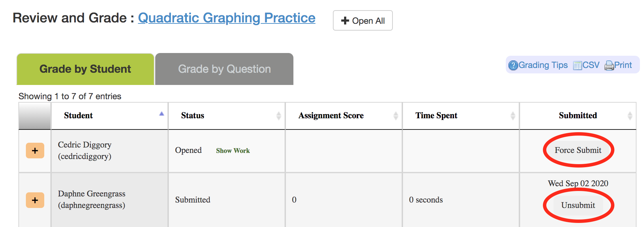Image resolution: width=644 pixels, height=227 pixels.
Task: Click the Grading Tips help icon
Action: pyautogui.click(x=513, y=65)
